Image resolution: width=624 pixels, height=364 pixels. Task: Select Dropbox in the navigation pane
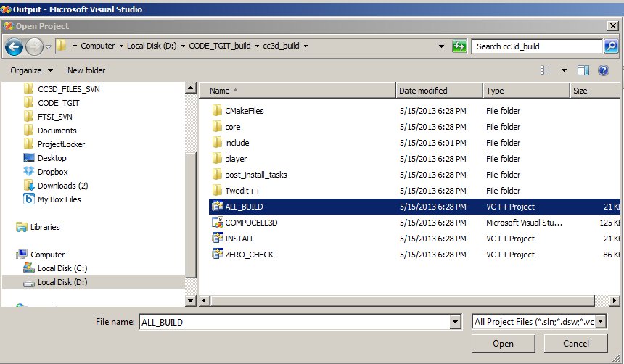click(52, 172)
